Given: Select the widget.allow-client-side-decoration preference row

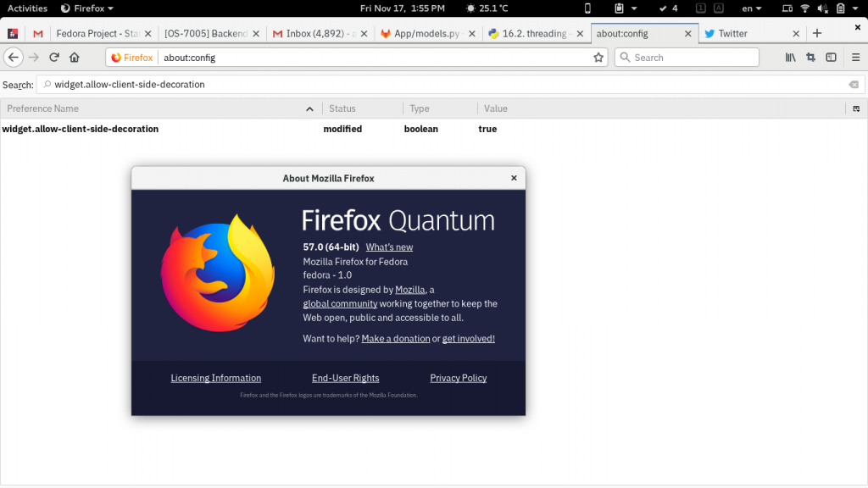Looking at the screenshot, I should coord(434,129).
